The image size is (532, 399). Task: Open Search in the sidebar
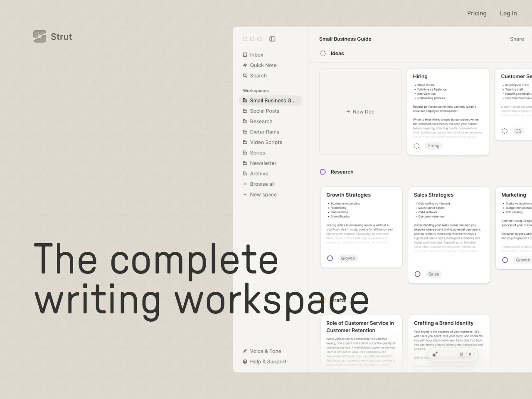pyautogui.click(x=258, y=76)
